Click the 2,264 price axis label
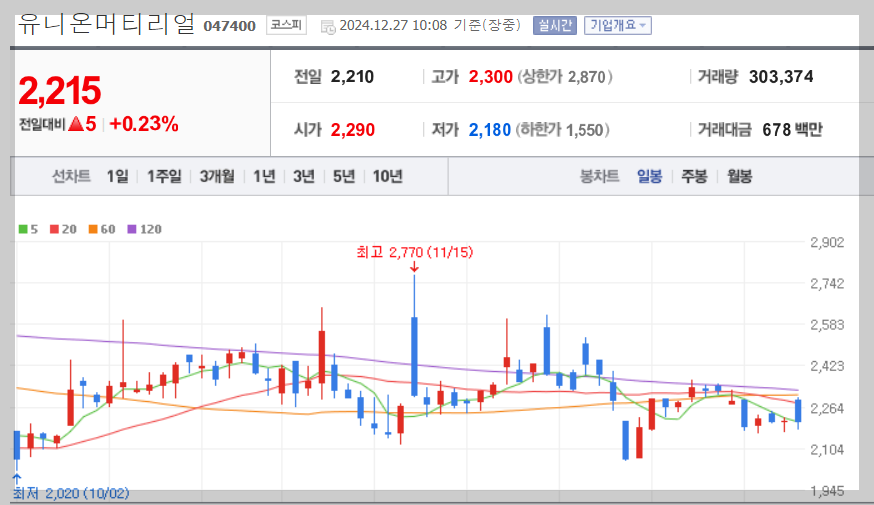This screenshot has width=874, height=505. click(x=827, y=409)
